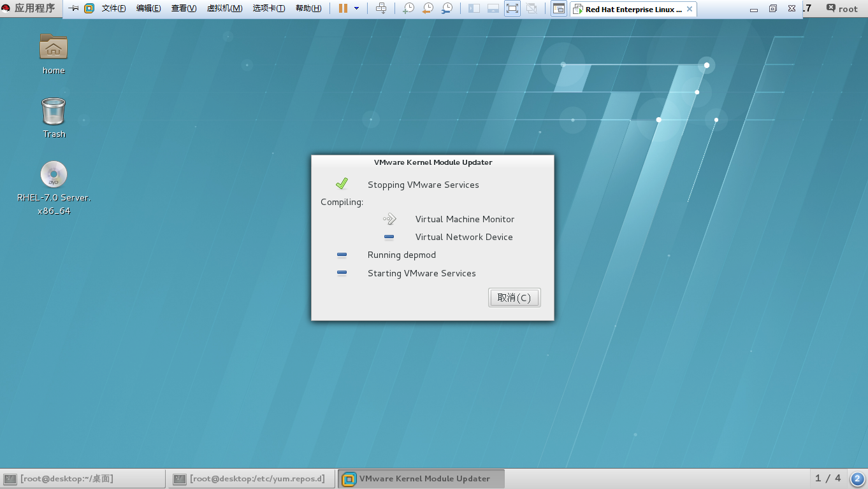Open the 帮助(H) menu
The height and width of the screenshot is (489, 868).
308,8
